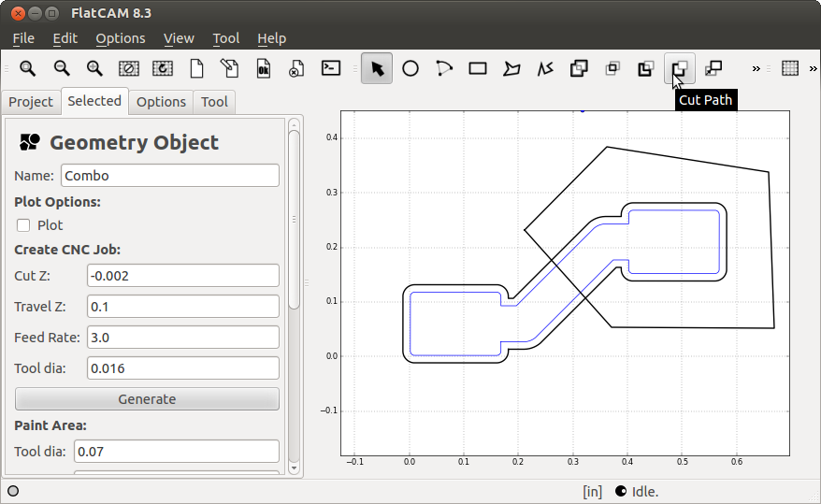Click the Cut Path tool icon
The width and height of the screenshot is (821, 504).
[x=679, y=68]
